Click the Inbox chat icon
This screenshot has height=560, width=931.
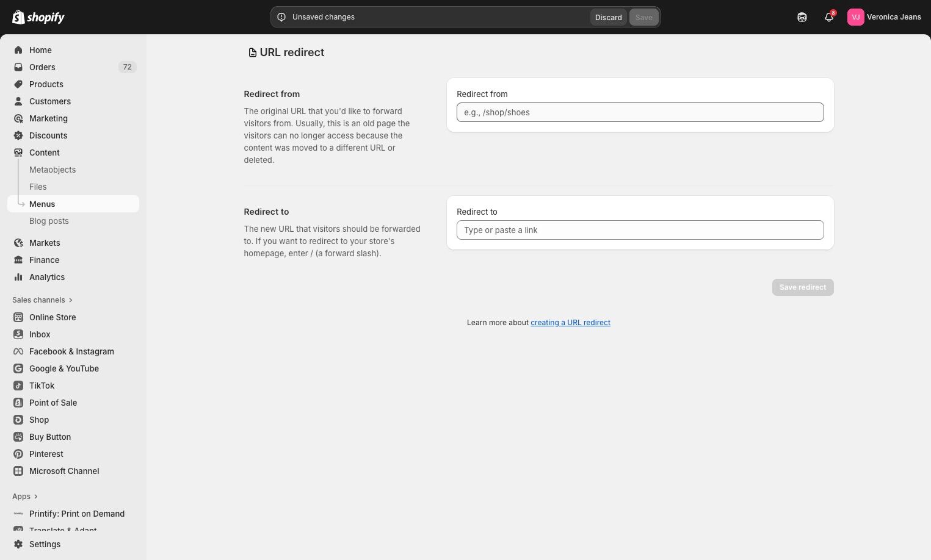coord(18,334)
